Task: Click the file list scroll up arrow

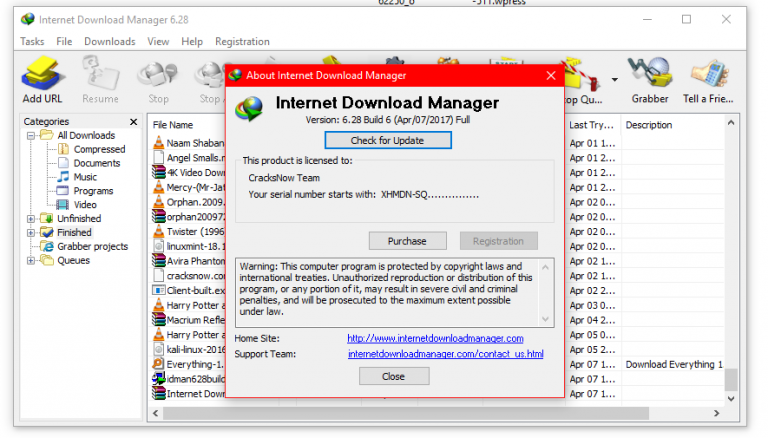Action: point(731,123)
